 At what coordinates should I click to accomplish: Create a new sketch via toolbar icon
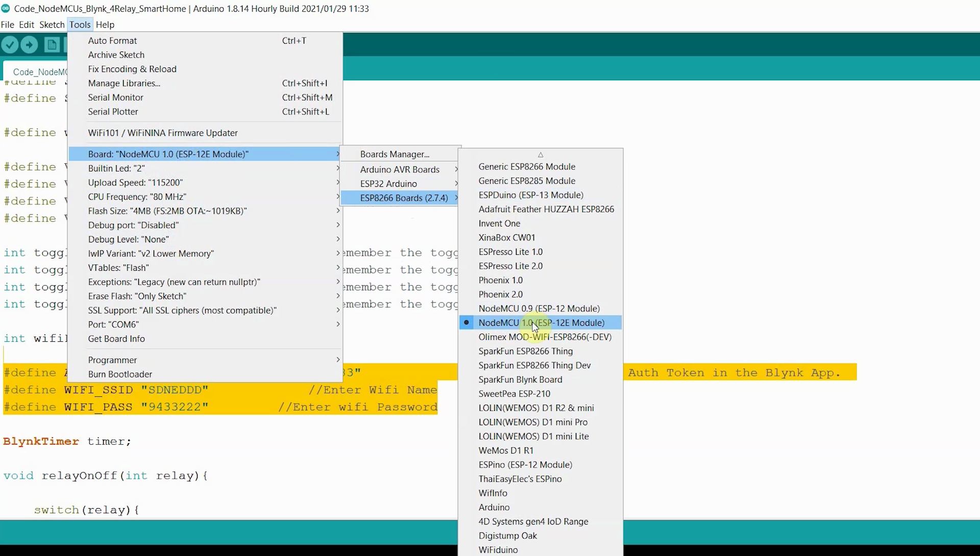click(x=52, y=45)
